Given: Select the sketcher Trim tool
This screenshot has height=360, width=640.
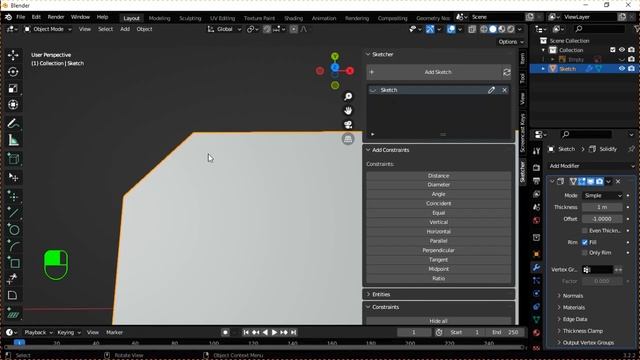Looking at the screenshot, I should [13, 279].
